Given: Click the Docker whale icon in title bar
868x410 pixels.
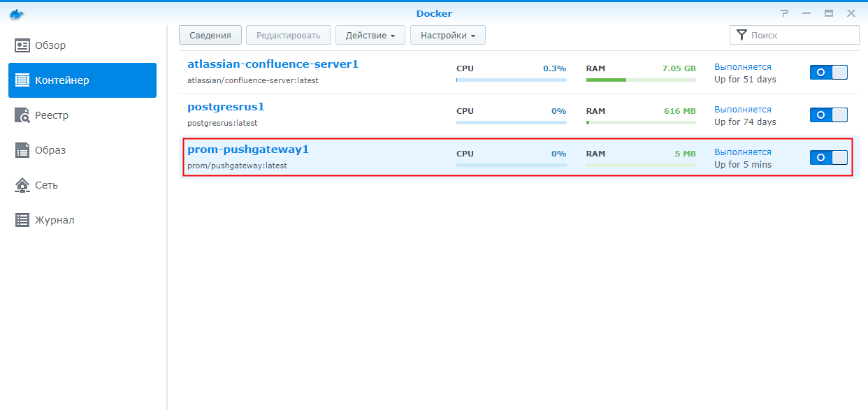Looking at the screenshot, I should pyautogui.click(x=16, y=13).
